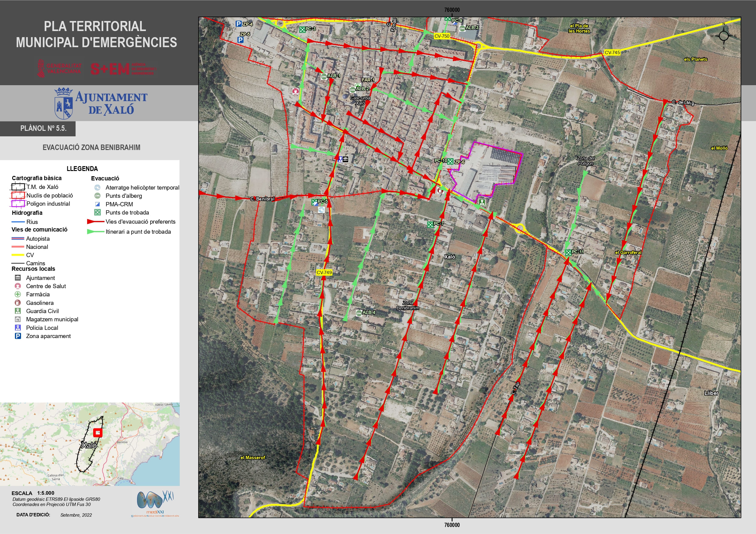Click the Gasolinera legend icon
This screenshot has height=534, width=756.
(x=18, y=303)
